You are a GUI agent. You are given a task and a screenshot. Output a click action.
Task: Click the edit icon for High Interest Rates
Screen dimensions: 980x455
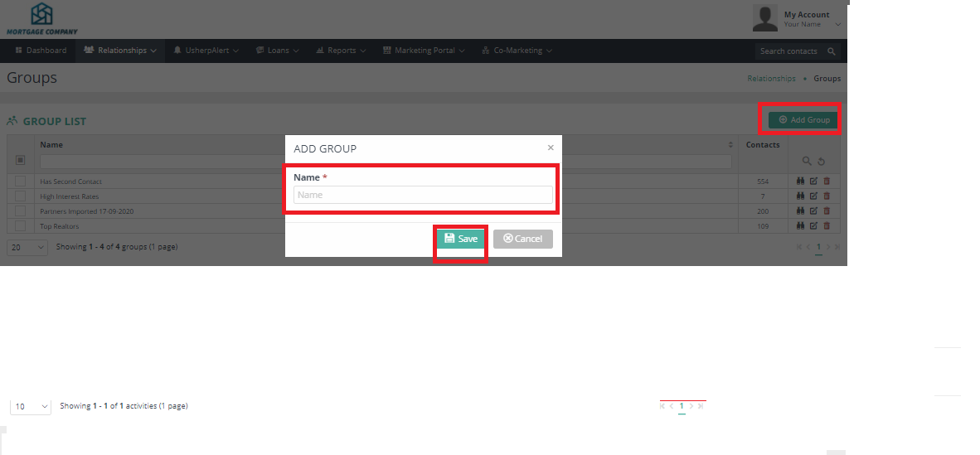click(x=813, y=196)
